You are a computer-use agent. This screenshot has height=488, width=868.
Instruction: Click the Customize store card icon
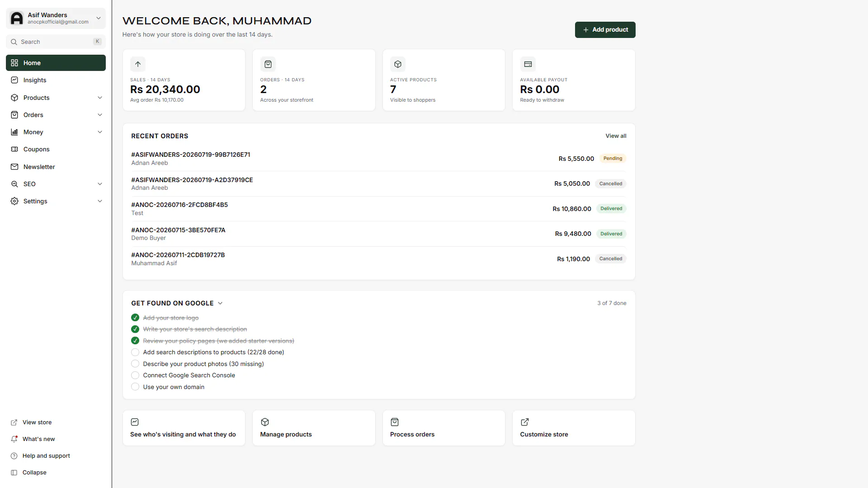coord(524,422)
